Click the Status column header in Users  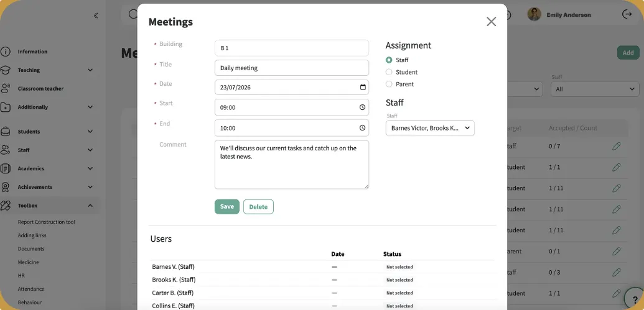392,254
